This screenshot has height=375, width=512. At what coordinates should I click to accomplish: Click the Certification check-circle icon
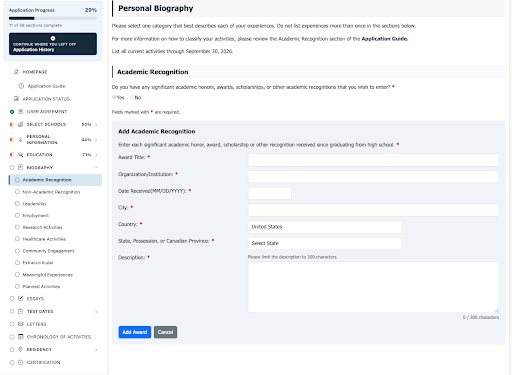click(x=20, y=362)
